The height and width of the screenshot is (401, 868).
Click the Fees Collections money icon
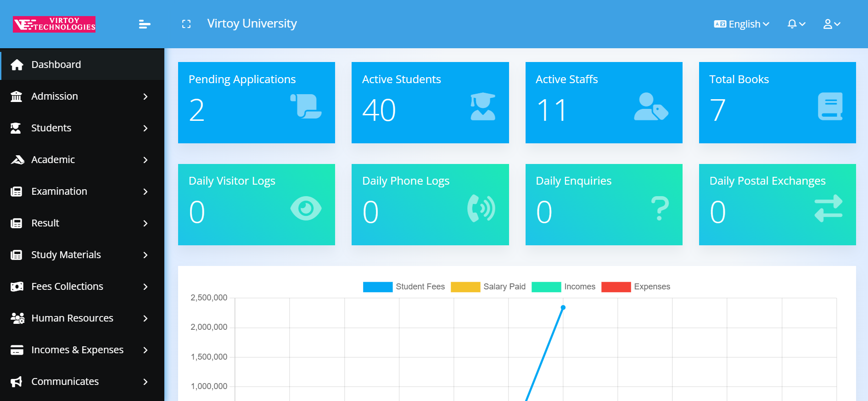(17, 287)
